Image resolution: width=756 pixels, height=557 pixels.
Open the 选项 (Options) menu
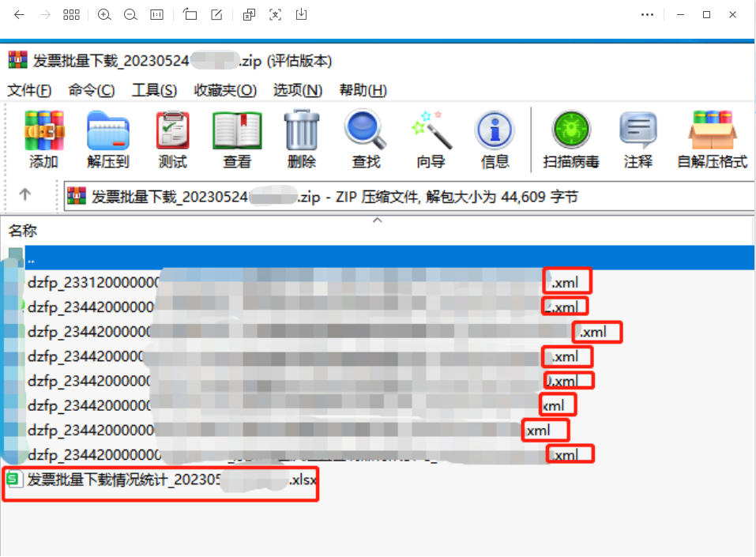pos(297,90)
